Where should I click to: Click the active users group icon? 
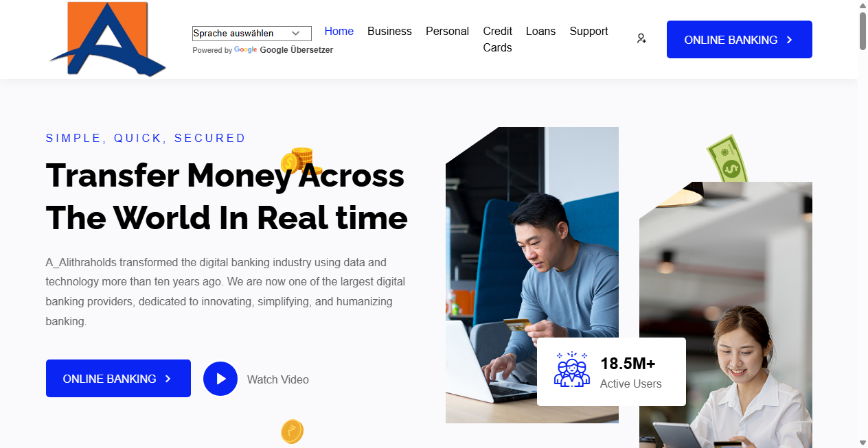point(571,370)
